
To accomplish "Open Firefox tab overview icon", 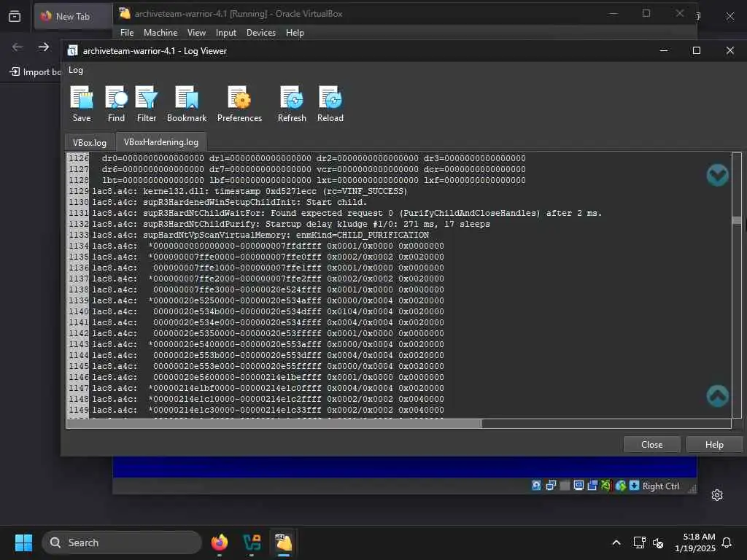I will tap(15, 16).
